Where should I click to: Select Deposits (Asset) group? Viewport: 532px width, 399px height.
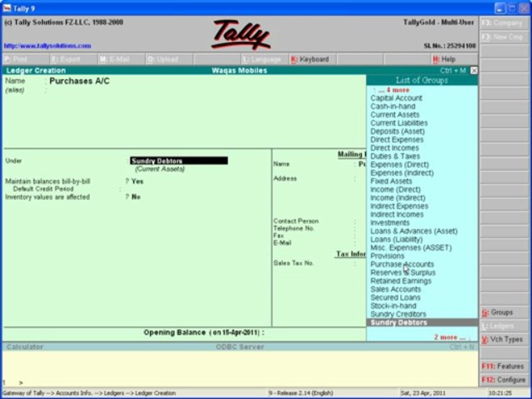[x=398, y=131]
